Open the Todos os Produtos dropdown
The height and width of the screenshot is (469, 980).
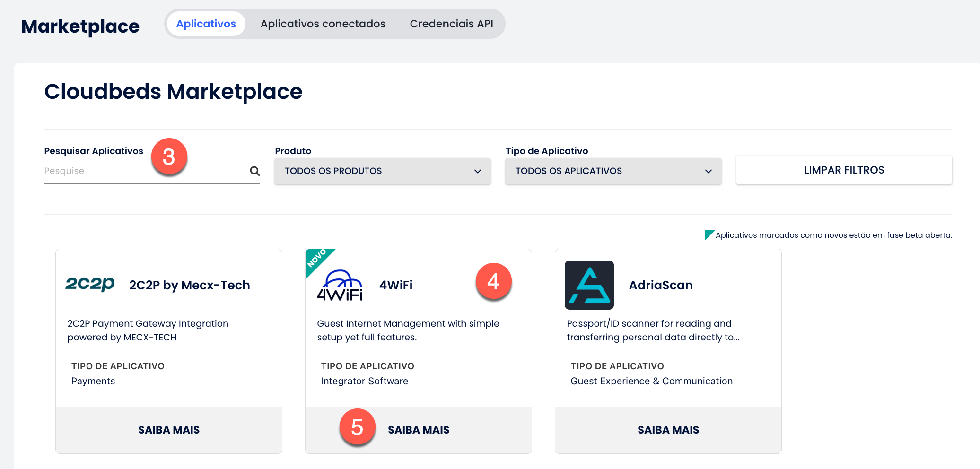pos(382,171)
